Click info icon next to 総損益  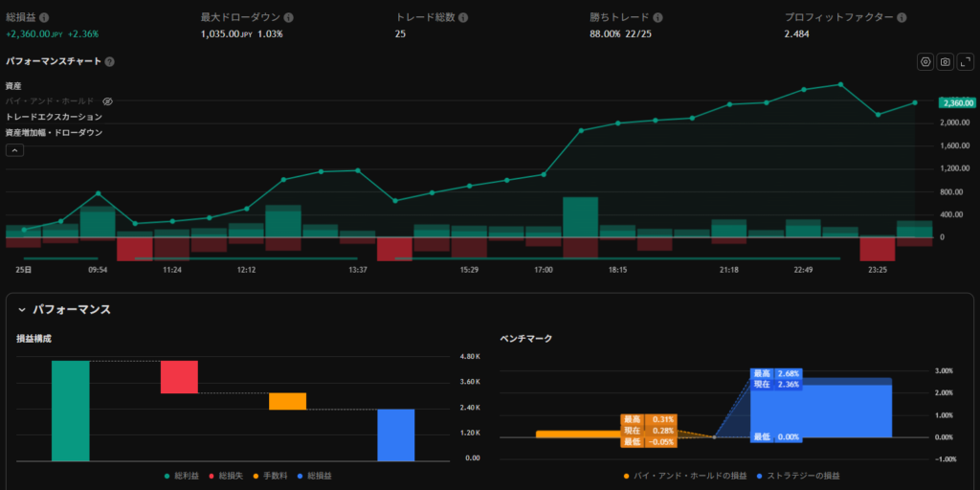(44, 18)
